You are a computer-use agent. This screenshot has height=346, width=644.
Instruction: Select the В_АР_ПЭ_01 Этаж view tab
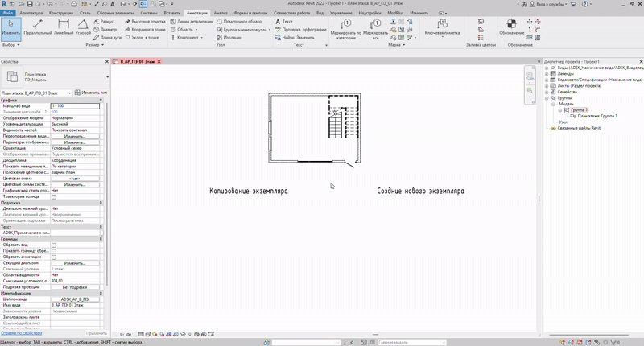tap(137, 62)
